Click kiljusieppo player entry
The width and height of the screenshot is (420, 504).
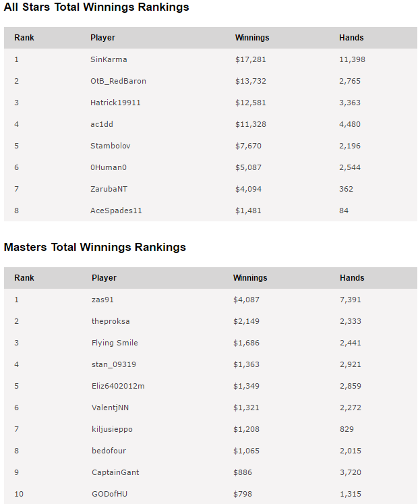point(112,429)
